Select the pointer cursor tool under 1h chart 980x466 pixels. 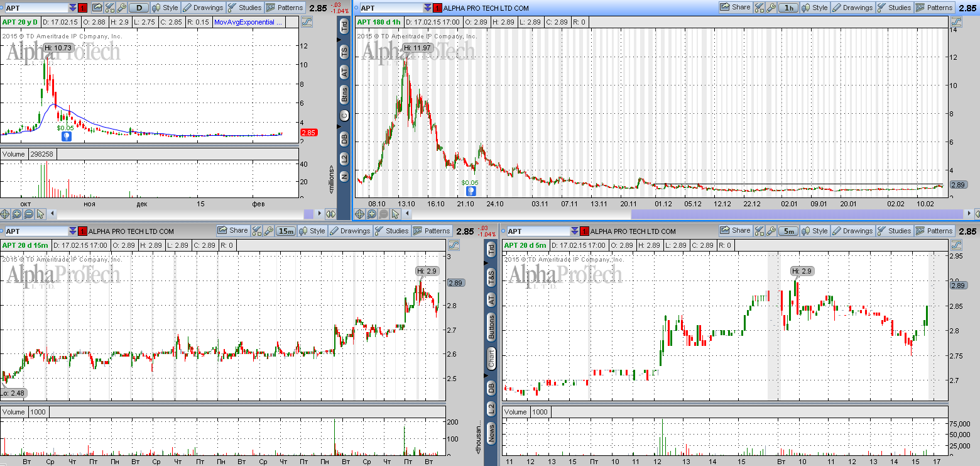coord(395,214)
